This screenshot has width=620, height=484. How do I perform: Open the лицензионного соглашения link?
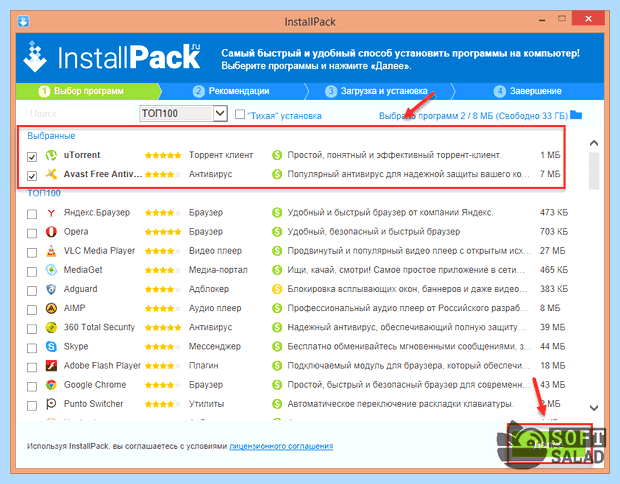pyautogui.click(x=281, y=446)
